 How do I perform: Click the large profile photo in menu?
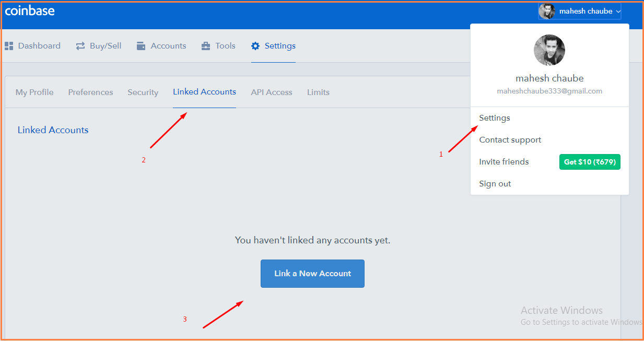tap(549, 50)
